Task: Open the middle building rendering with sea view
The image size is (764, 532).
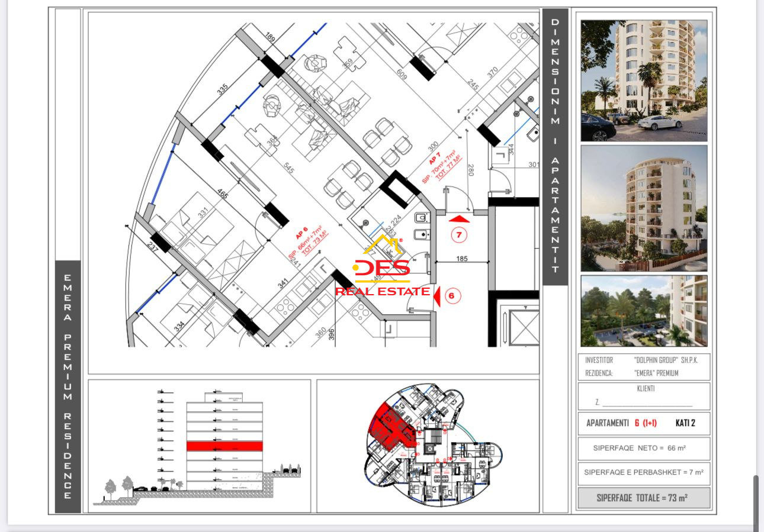Action: coord(644,208)
